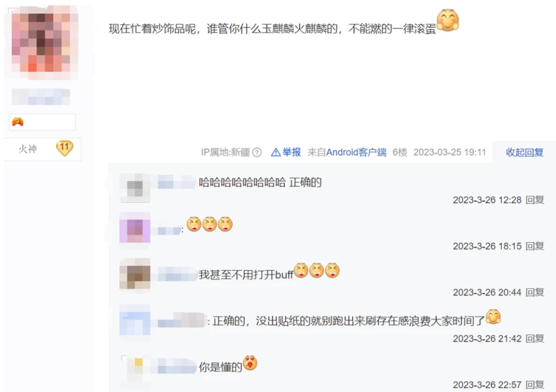Click the last laughing emoji after buff
This screenshot has width=556, height=392.
click(x=332, y=270)
